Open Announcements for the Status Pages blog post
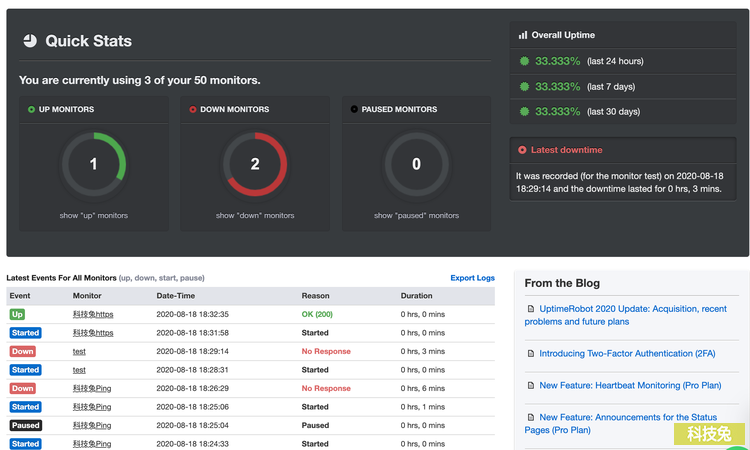This screenshot has height=450, width=750. point(621,424)
